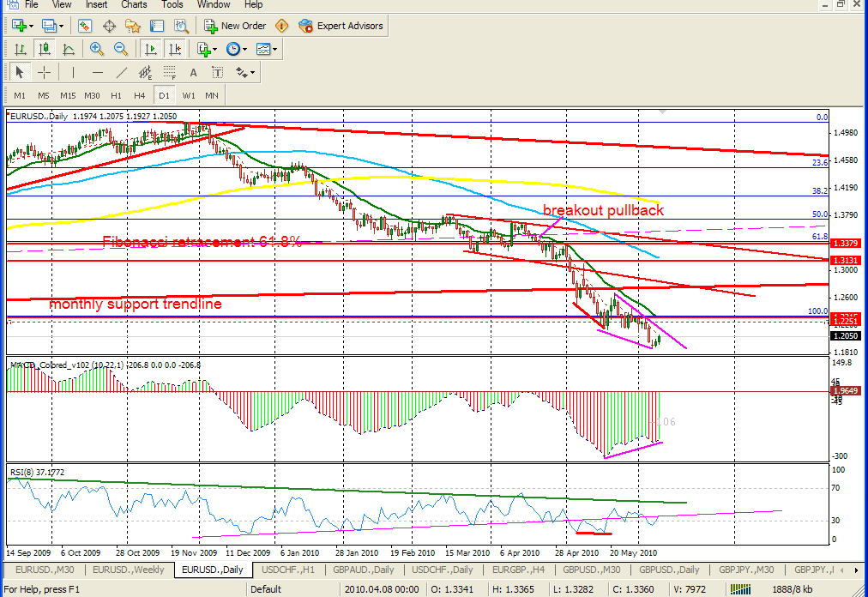Viewport: 868px width, 597px height.
Task: Open the Navigator folder-star icon
Action: 133,26
